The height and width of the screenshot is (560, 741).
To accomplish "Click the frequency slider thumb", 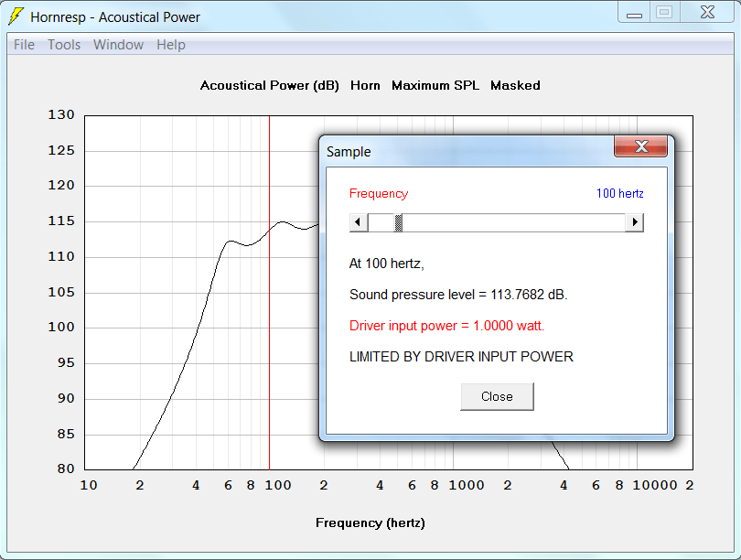I will click(398, 222).
